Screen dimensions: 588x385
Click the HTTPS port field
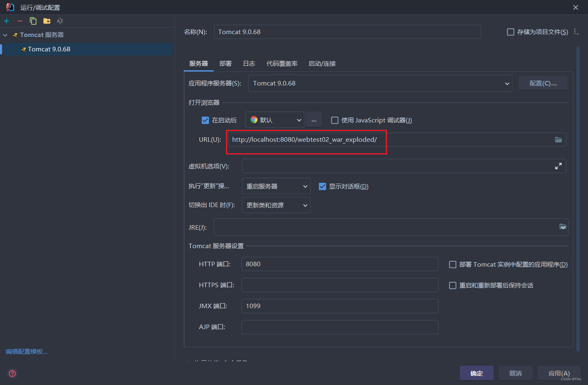pos(340,285)
